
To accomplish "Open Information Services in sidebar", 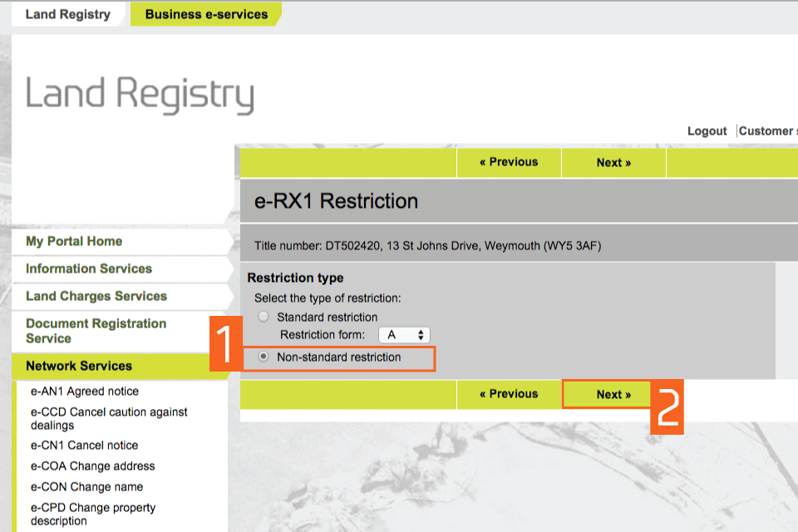I will coord(89,268).
